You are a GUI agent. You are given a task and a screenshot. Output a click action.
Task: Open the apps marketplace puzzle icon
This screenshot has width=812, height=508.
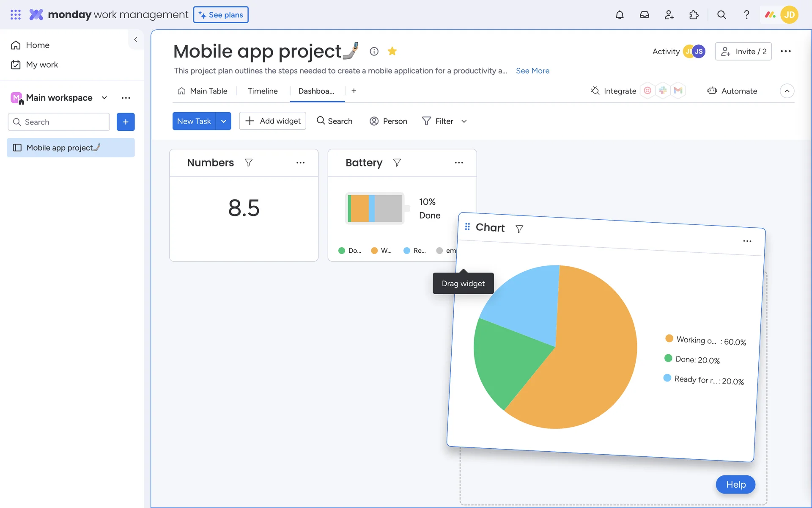(x=694, y=15)
